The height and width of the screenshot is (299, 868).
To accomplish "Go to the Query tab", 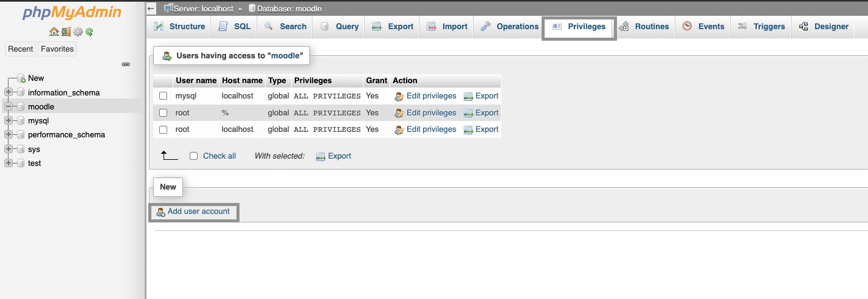I will coord(339,27).
